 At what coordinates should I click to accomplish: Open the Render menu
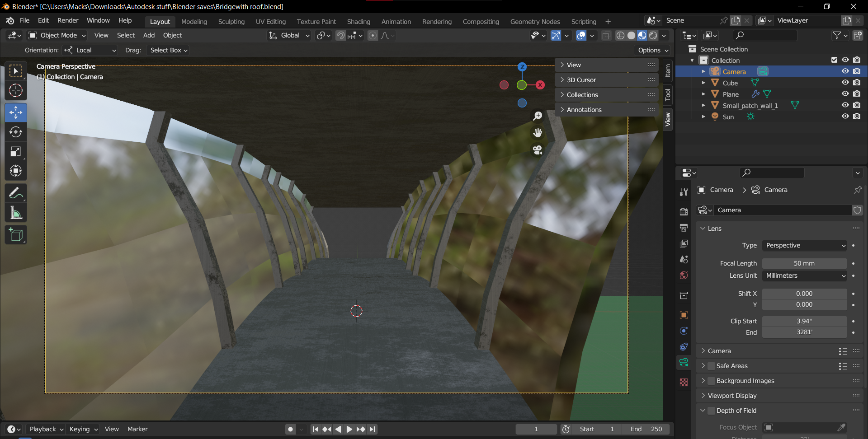(x=68, y=20)
